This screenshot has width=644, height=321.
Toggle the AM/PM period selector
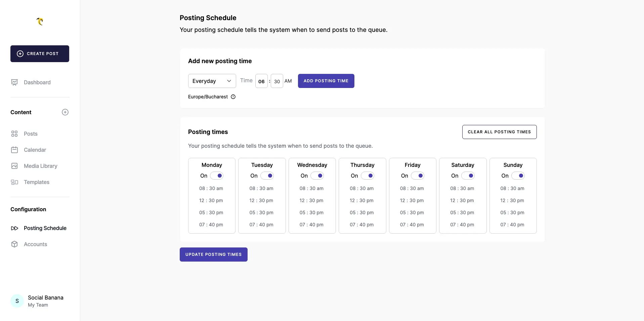pos(288,81)
